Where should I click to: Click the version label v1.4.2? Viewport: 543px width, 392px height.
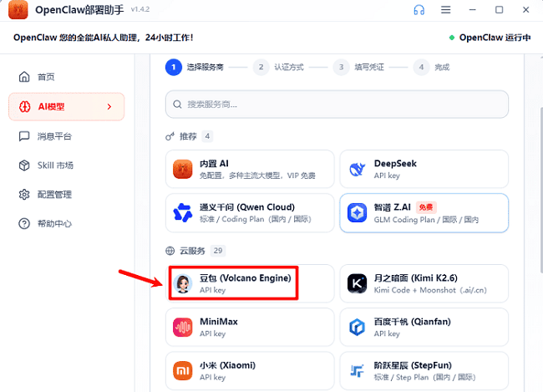pyautogui.click(x=140, y=9)
